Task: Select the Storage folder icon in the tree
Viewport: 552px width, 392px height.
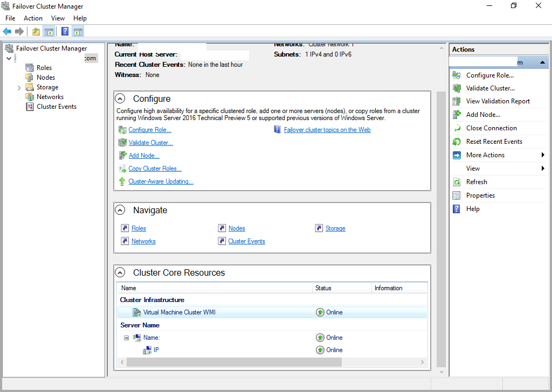Action: click(x=30, y=87)
